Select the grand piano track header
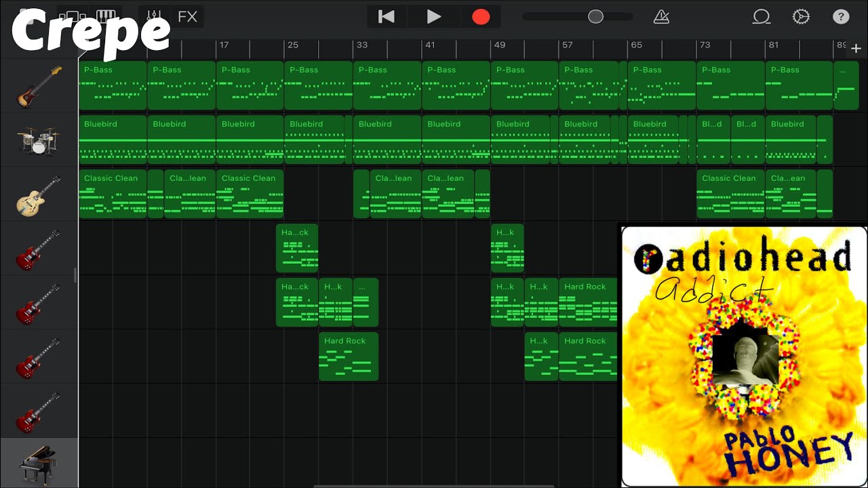 39,463
